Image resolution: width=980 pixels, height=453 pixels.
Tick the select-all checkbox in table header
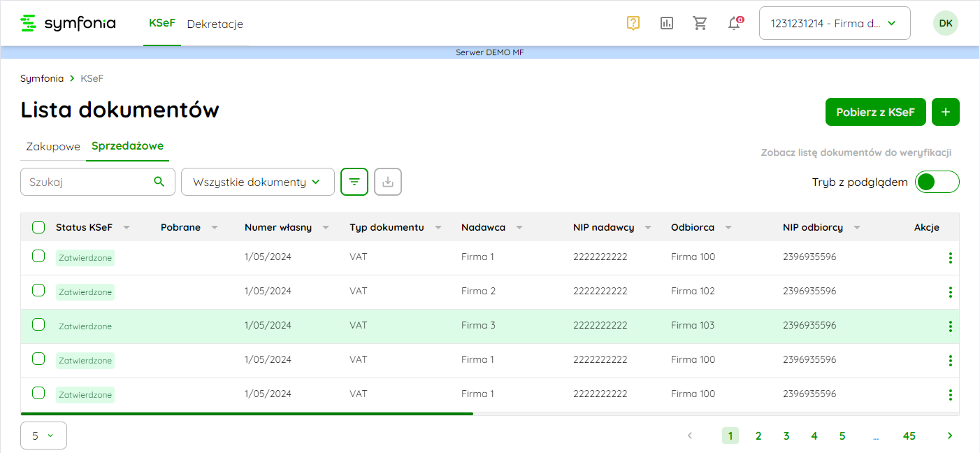[38, 227]
